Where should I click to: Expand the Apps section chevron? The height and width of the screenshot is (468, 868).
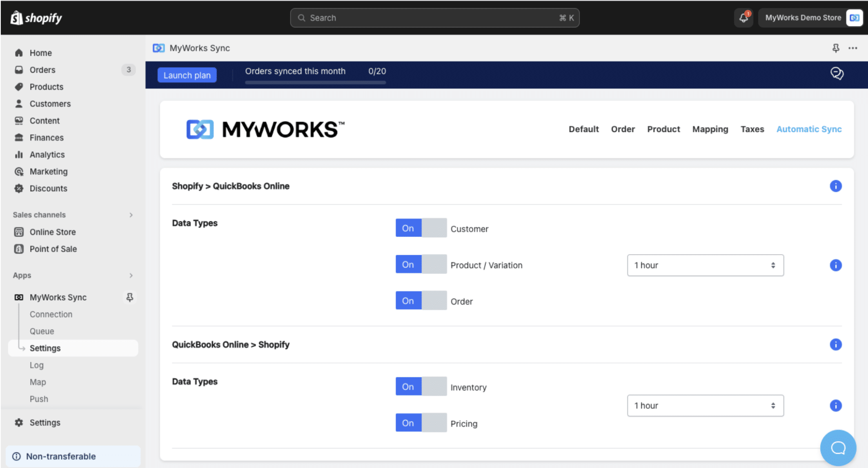click(x=131, y=275)
